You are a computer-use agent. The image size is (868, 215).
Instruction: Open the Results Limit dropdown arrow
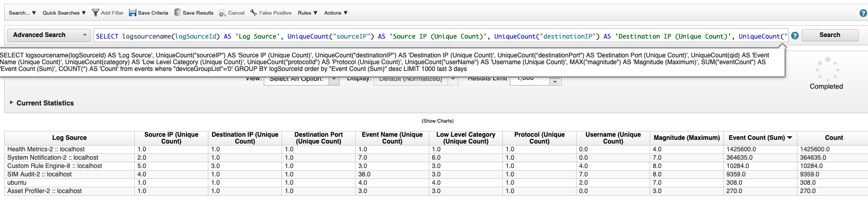[x=555, y=81]
